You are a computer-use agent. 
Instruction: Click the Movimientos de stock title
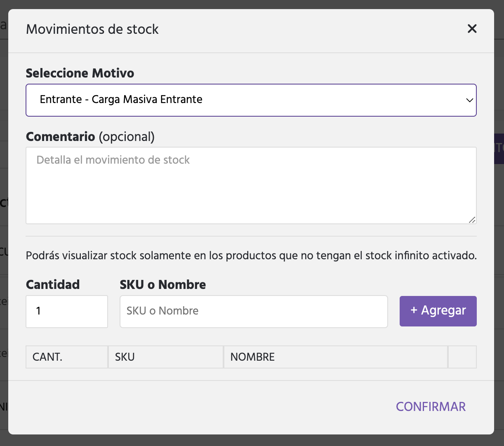pyautogui.click(x=92, y=29)
